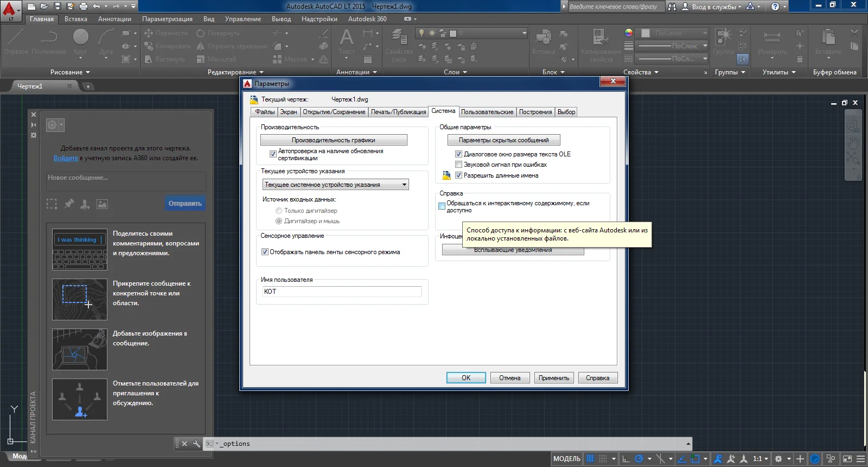Screen dimensions: 868x467
Task: Click the Open file icon in quick access toolbar
Action: point(44,7)
